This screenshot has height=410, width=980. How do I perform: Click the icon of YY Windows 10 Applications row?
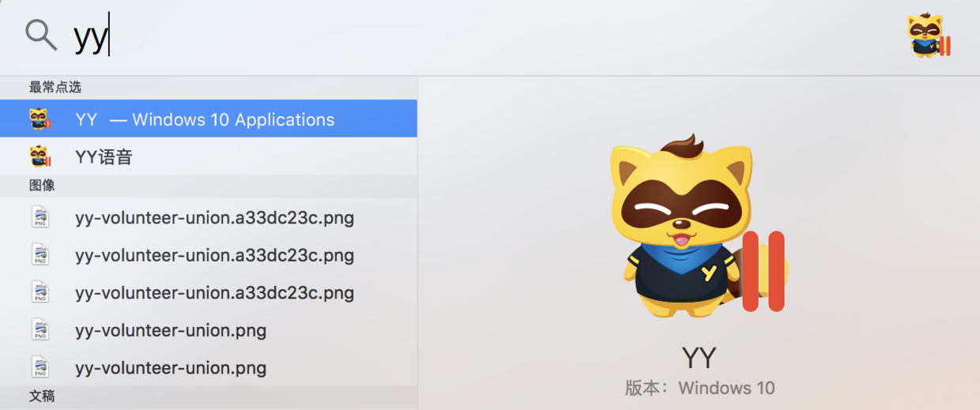click(40, 119)
